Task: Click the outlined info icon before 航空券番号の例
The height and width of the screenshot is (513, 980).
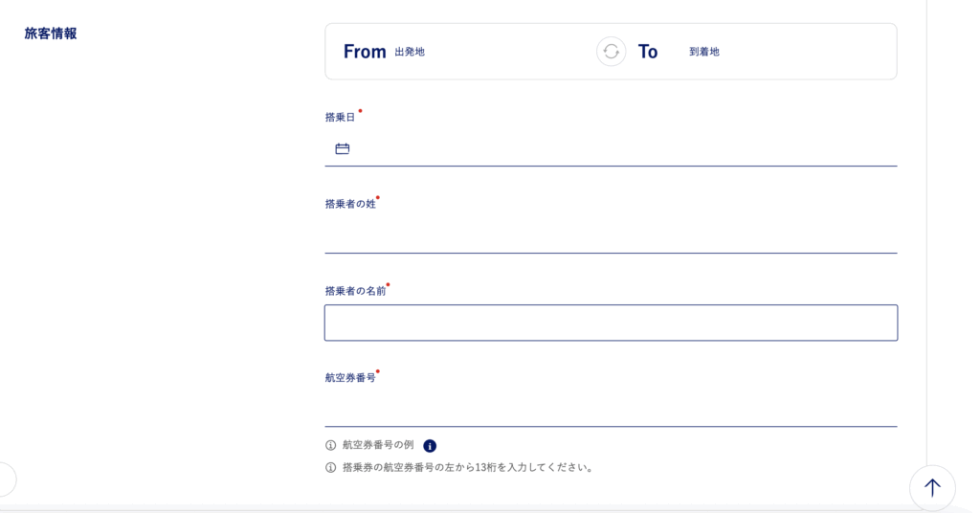Action: coord(330,445)
